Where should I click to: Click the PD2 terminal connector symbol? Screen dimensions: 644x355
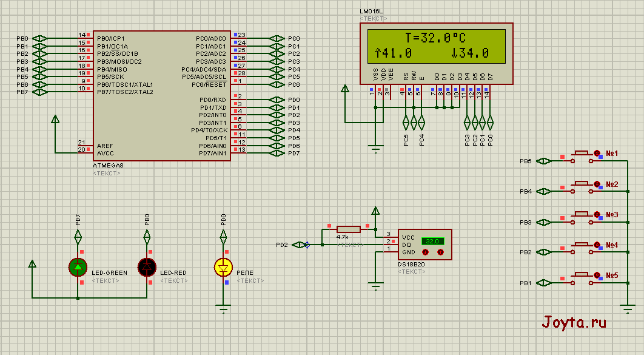coord(299,245)
